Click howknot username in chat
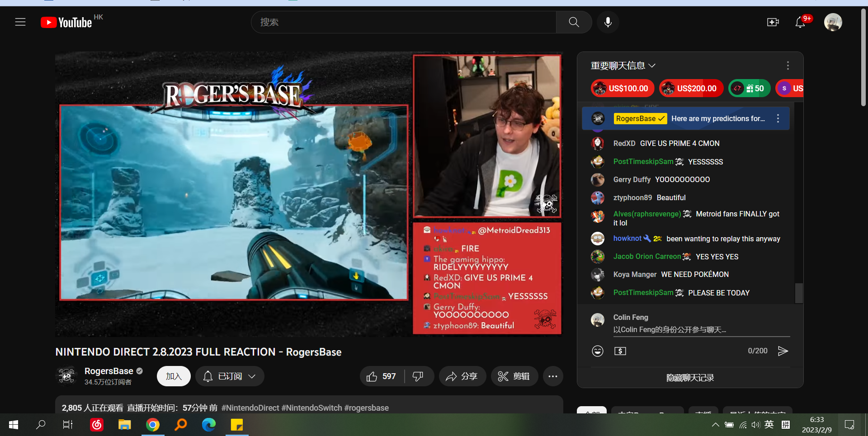868x436 pixels. pyautogui.click(x=627, y=238)
